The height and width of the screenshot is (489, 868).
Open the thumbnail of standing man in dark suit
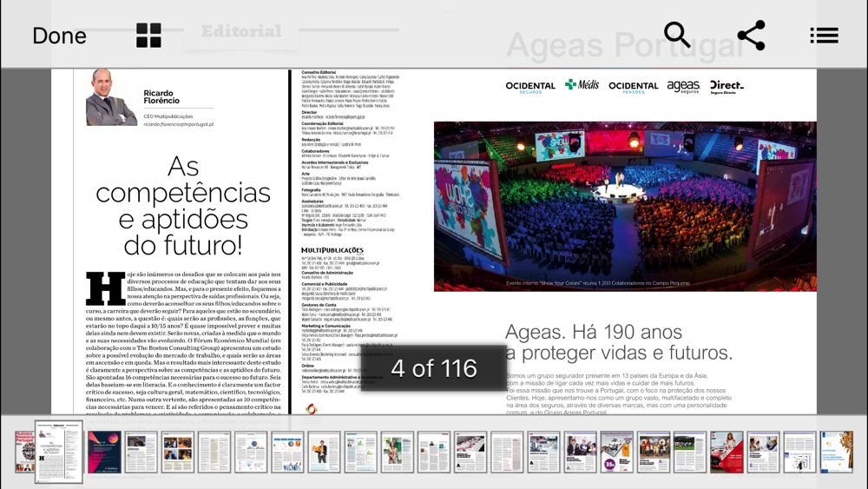click(x=324, y=452)
